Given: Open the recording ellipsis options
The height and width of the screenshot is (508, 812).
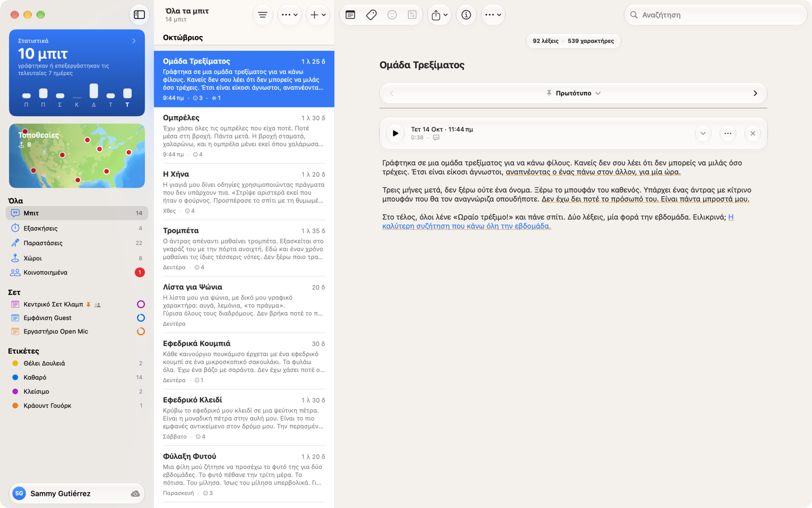Looking at the screenshot, I should pyautogui.click(x=728, y=133).
